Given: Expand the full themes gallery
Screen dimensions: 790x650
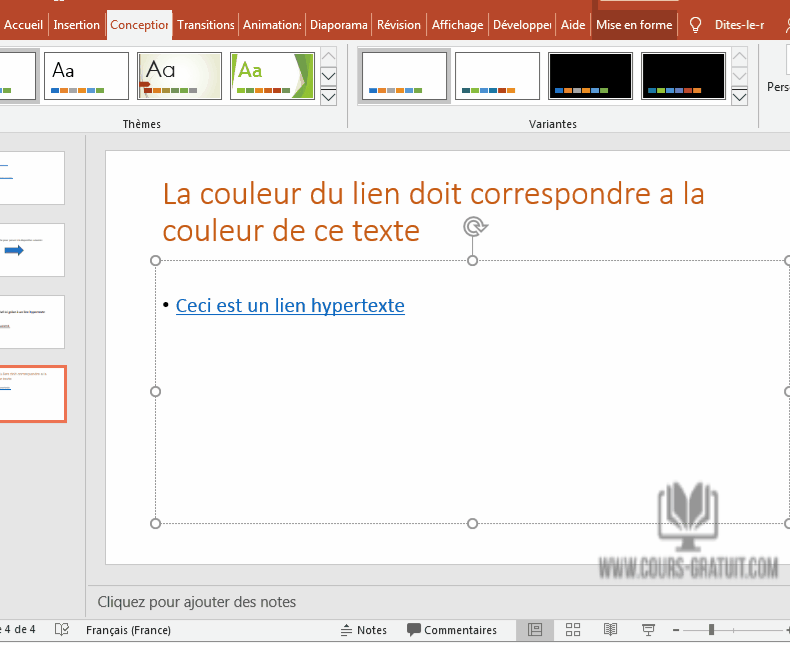Looking at the screenshot, I should 328,96.
